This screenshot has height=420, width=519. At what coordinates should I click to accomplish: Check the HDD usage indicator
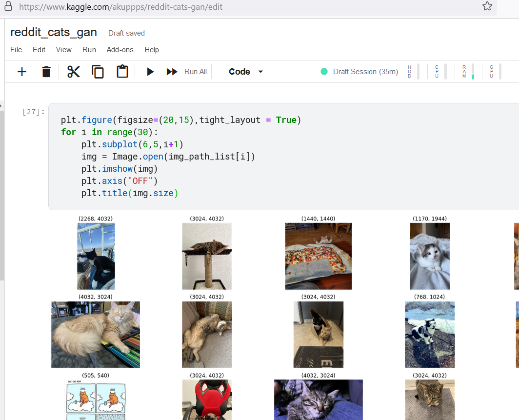click(x=410, y=71)
